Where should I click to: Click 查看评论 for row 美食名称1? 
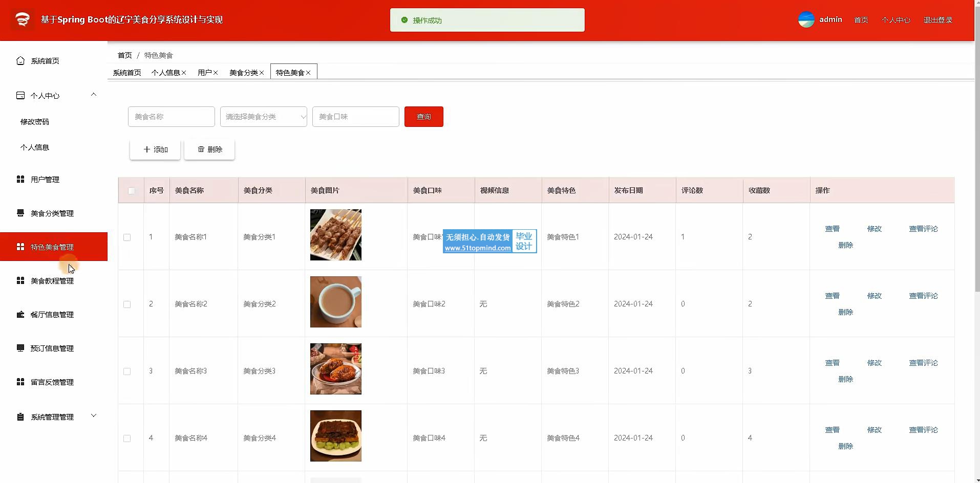[924, 229]
